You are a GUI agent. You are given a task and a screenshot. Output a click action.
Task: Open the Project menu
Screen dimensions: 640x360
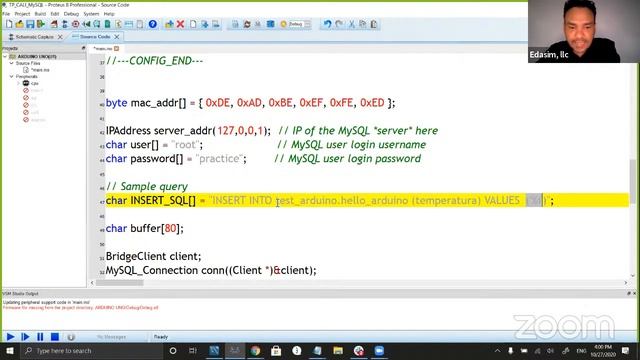pyautogui.click(x=22, y=14)
